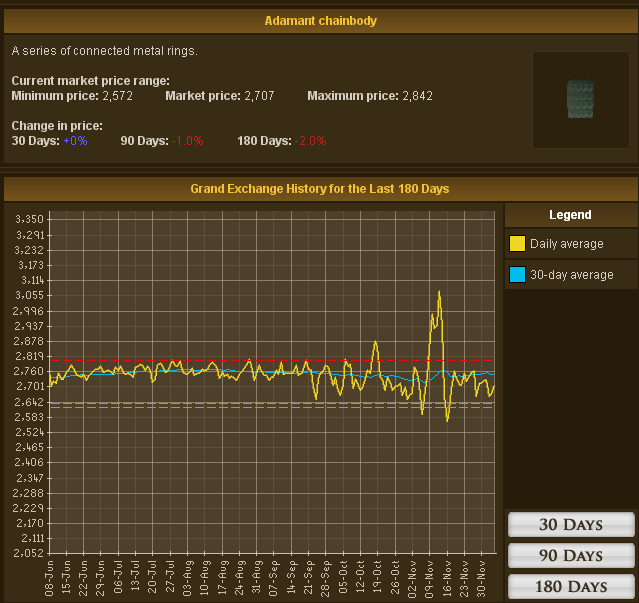Click the 2,878 y-axis label
The width and height of the screenshot is (639, 603).
[28, 341]
